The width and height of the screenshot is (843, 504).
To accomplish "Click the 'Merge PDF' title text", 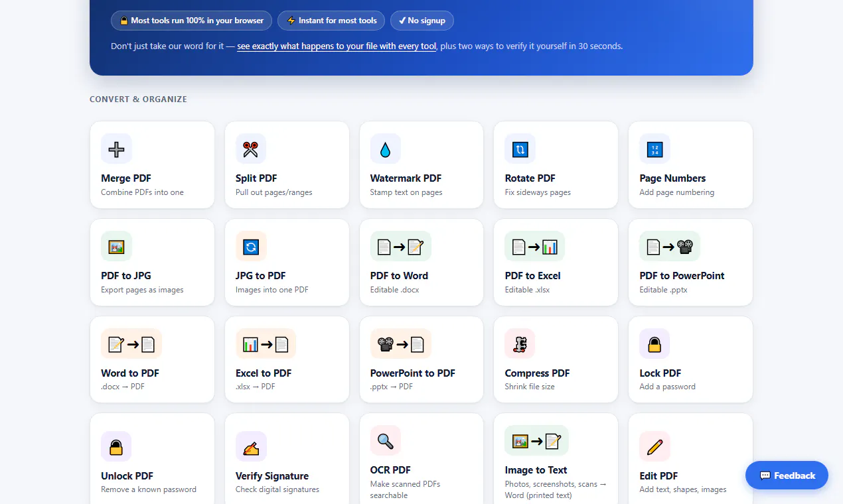I will pyautogui.click(x=126, y=178).
